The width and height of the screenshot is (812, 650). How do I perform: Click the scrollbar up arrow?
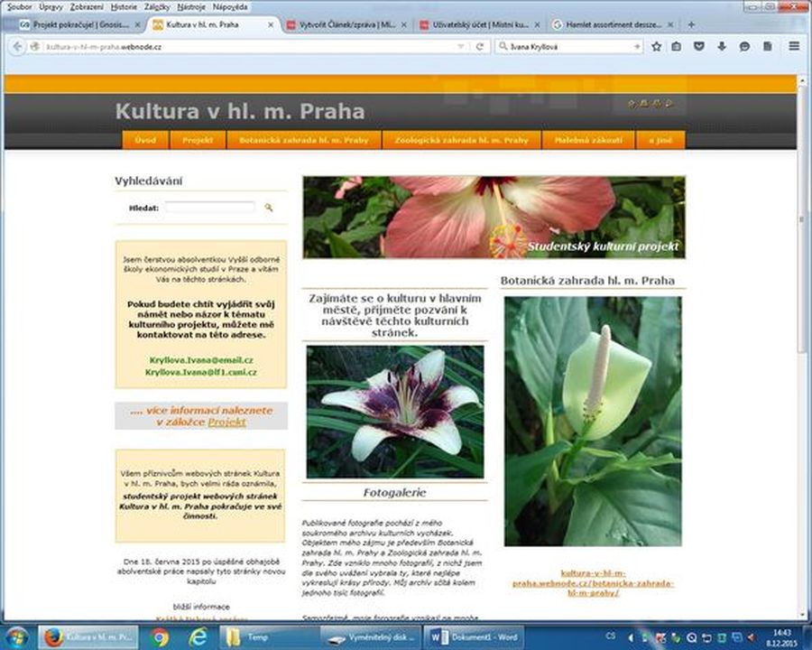pos(802,80)
